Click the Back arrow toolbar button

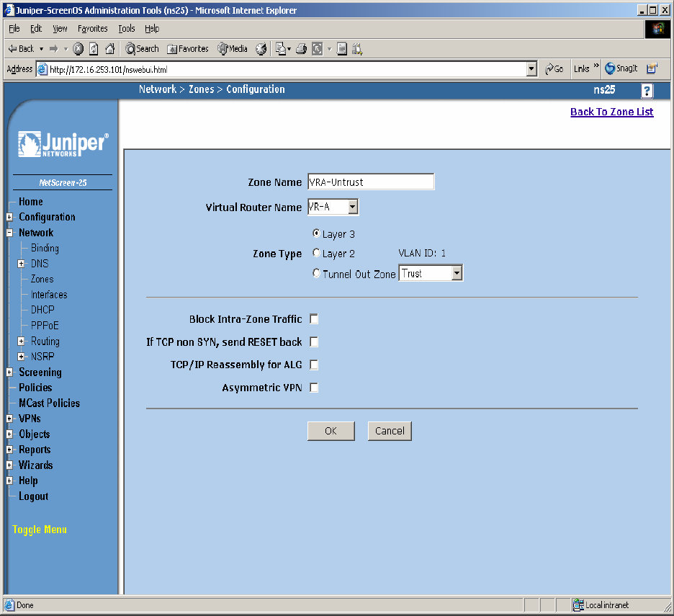pyautogui.click(x=21, y=48)
